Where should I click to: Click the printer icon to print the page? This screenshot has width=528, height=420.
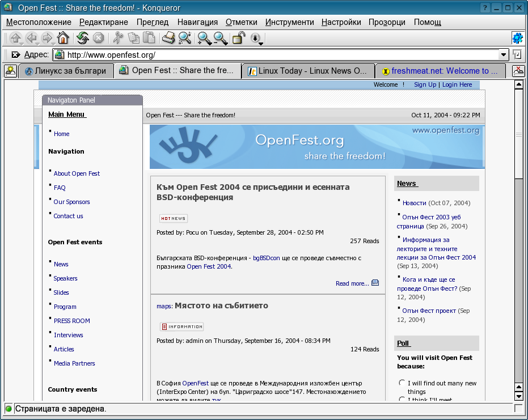[168, 38]
